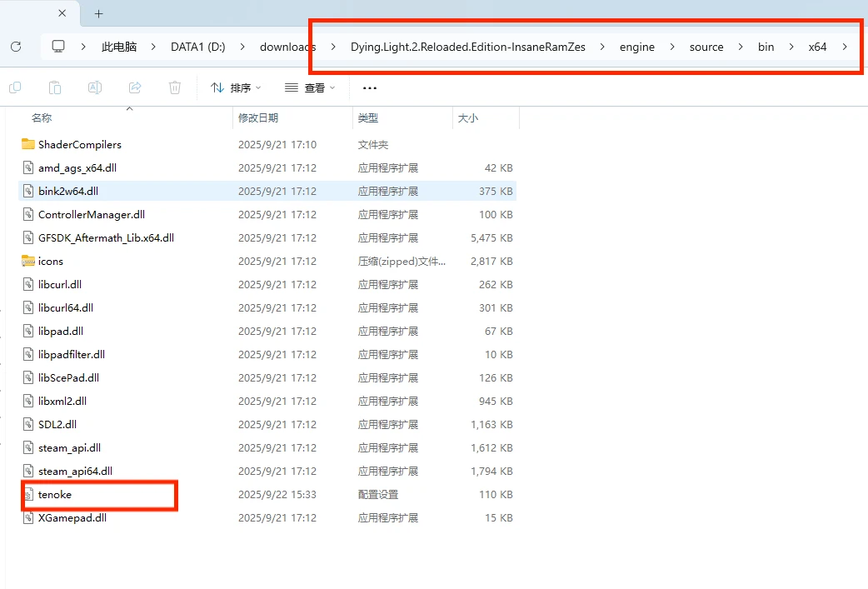
Task: Select the icons zipped folder icon
Action: (28, 261)
